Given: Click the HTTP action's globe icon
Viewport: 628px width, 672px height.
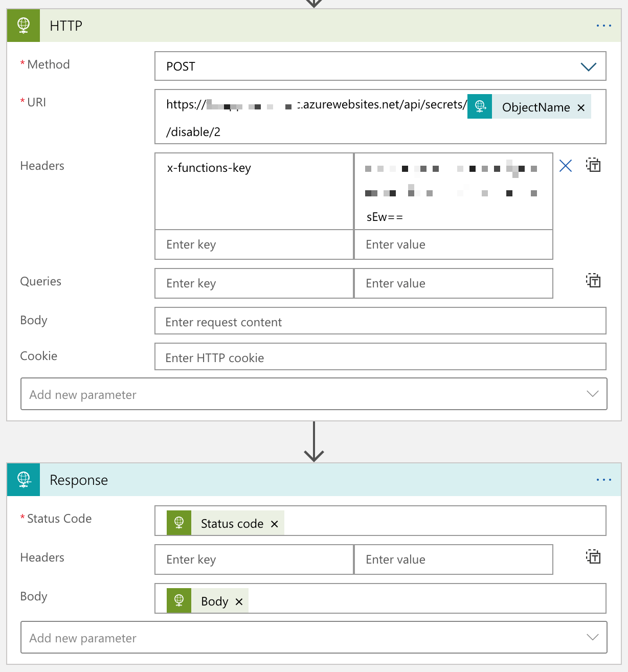Looking at the screenshot, I should [x=23, y=25].
